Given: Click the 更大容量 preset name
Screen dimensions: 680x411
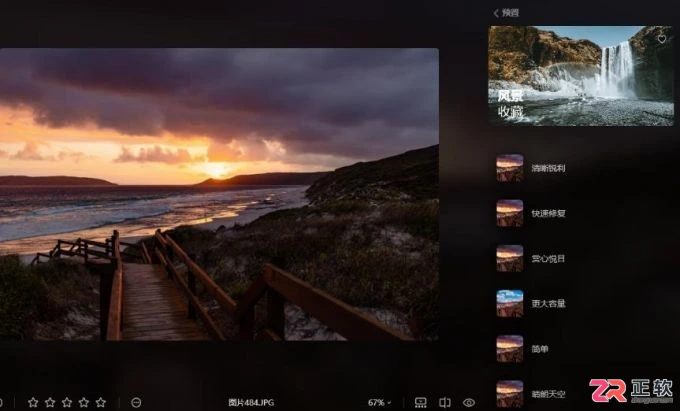Looking at the screenshot, I should point(548,304).
